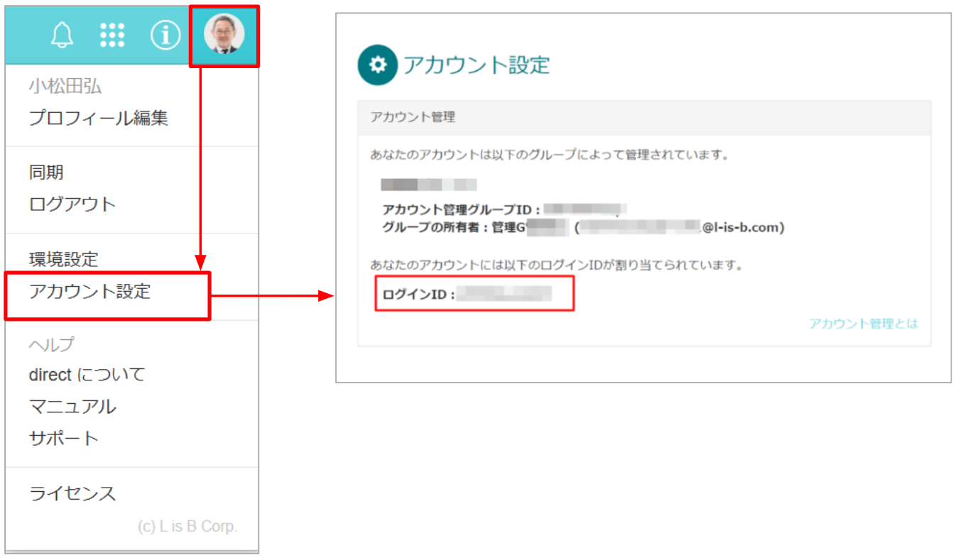Click the sentence about assigned ログインID
The height and width of the screenshot is (560, 960).
click(x=557, y=265)
